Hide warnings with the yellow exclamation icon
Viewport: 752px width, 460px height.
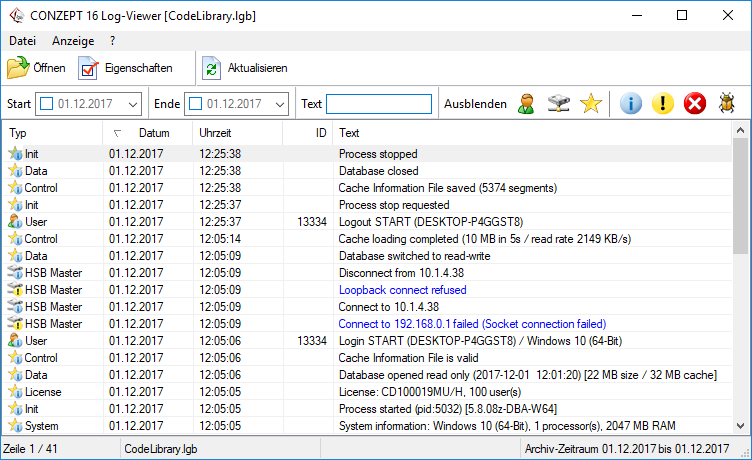pyautogui.click(x=662, y=104)
